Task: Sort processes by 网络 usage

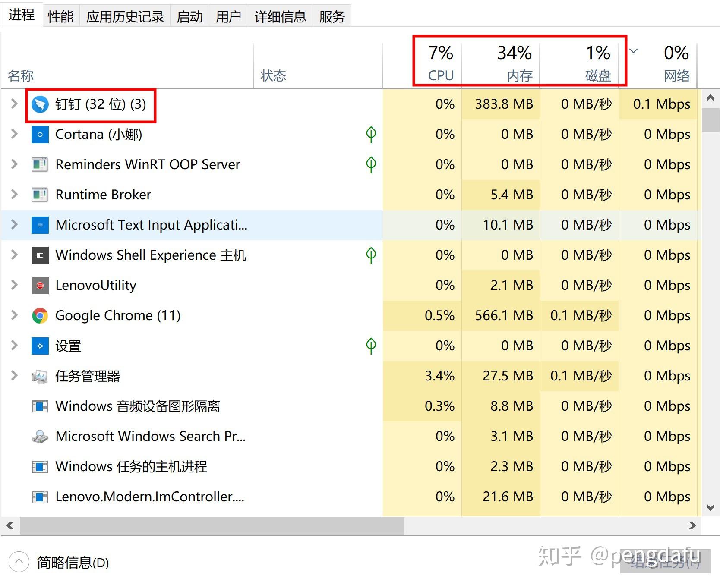Action: pos(658,66)
